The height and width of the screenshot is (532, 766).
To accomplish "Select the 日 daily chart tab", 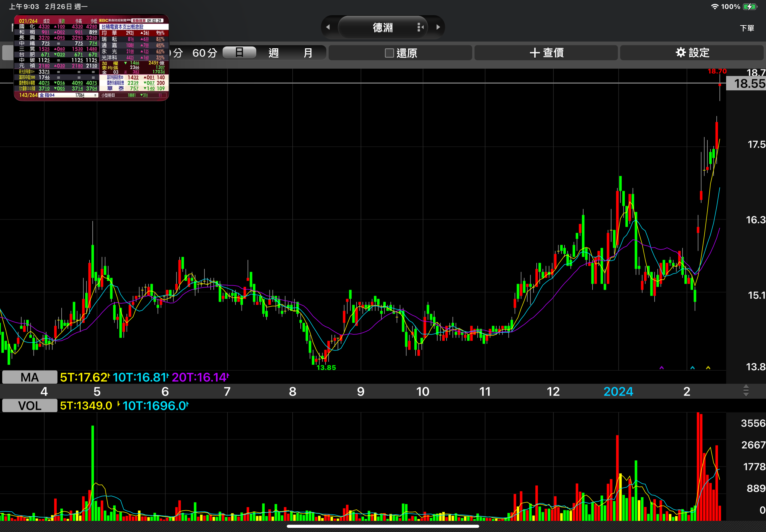I will (239, 52).
